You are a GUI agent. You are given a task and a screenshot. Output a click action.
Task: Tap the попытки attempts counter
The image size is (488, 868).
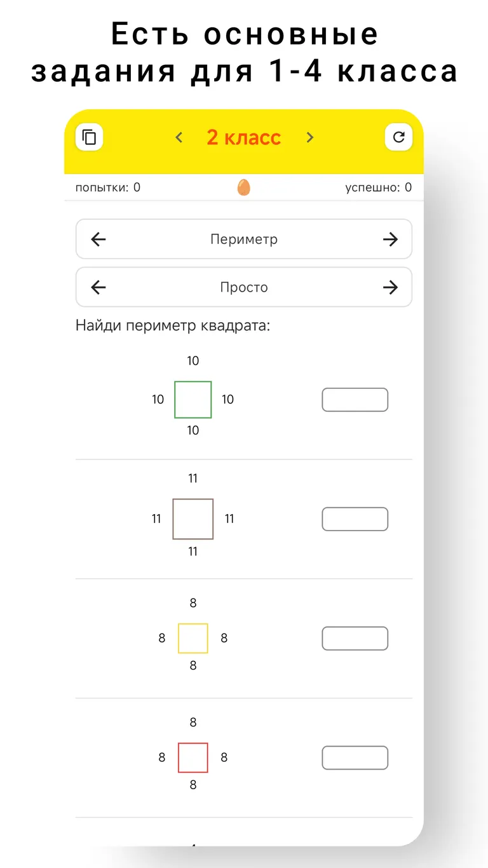click(x=108, y=187)
